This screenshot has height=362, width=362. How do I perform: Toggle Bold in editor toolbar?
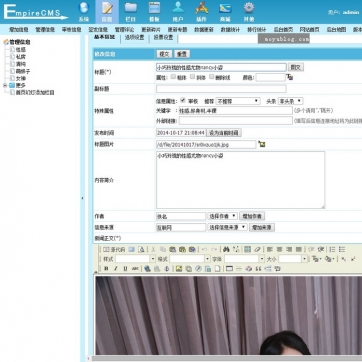[x=106, y=269]
